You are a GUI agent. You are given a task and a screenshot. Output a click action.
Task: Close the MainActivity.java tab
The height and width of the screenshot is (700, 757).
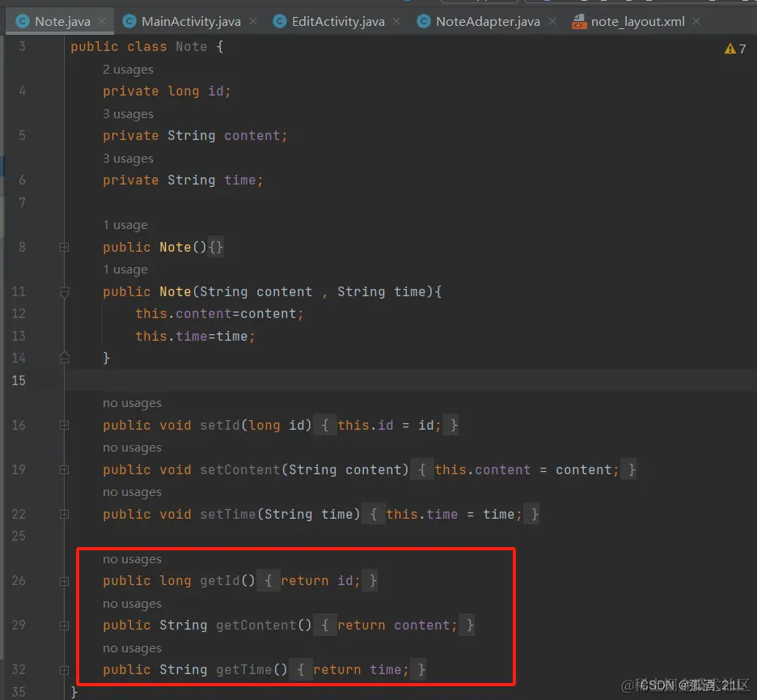coord(253,21)
